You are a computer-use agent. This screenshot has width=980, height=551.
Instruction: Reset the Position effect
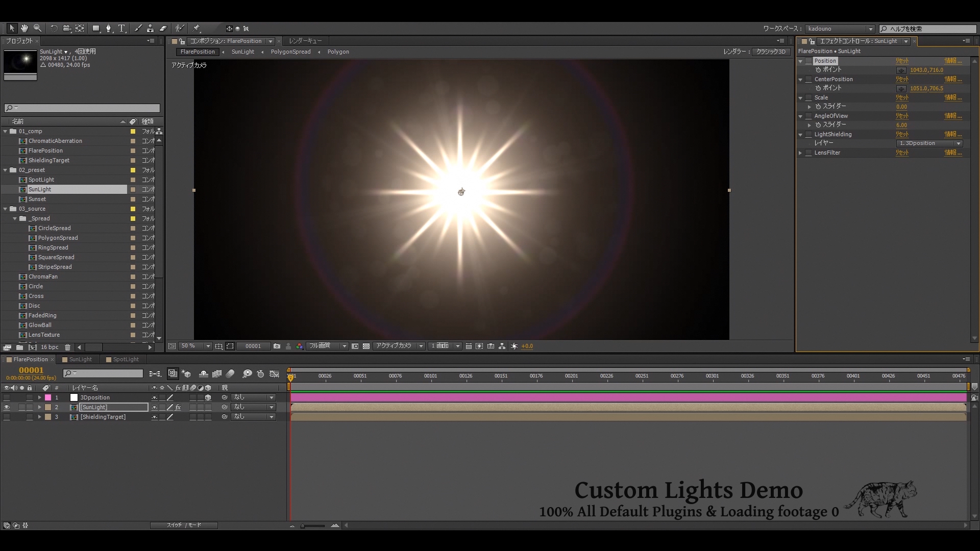click(x=902, y=61)
